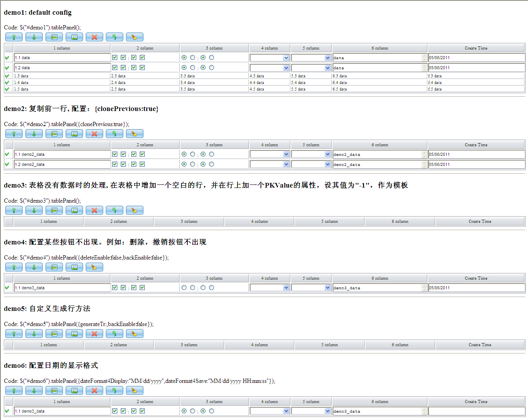The width and height of the screenshot is (528, 420).
Task: Toggle the second checkbox in the 1.1 demo2_data row
Action: (x=123, y=154)
